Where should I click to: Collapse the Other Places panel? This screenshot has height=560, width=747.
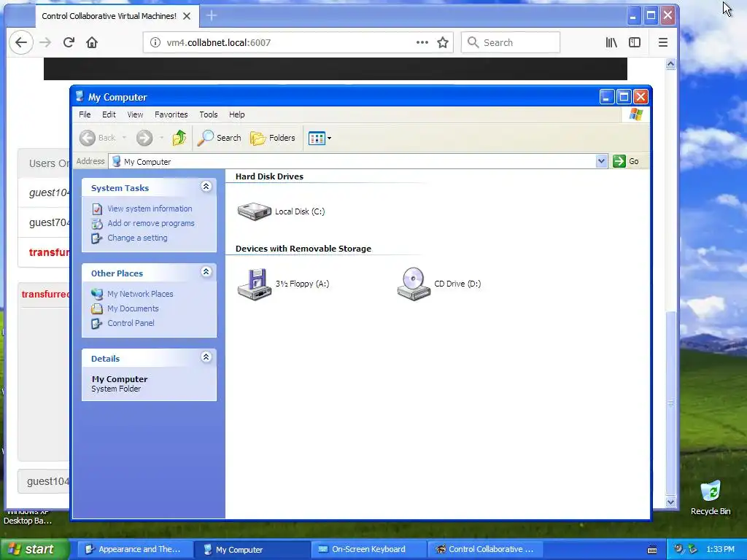click(x=206, y=271)
